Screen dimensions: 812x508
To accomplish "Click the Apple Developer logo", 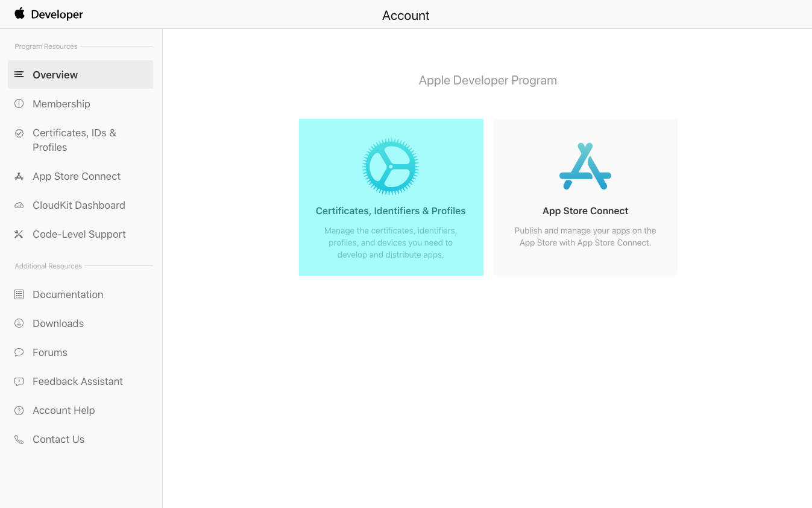I will click(x=49, y=14).
